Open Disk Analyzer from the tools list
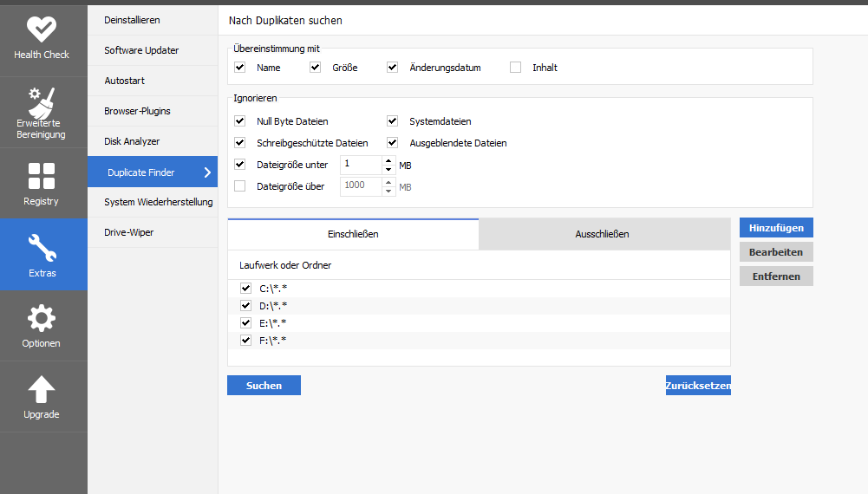The width and height of the screenshot is (868, 494). pos(132,141)
